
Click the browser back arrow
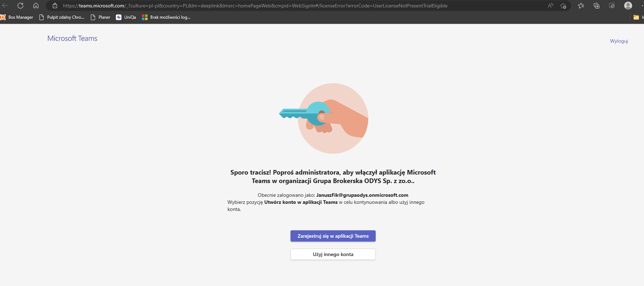pyautogui.click(x=5, y=6)
